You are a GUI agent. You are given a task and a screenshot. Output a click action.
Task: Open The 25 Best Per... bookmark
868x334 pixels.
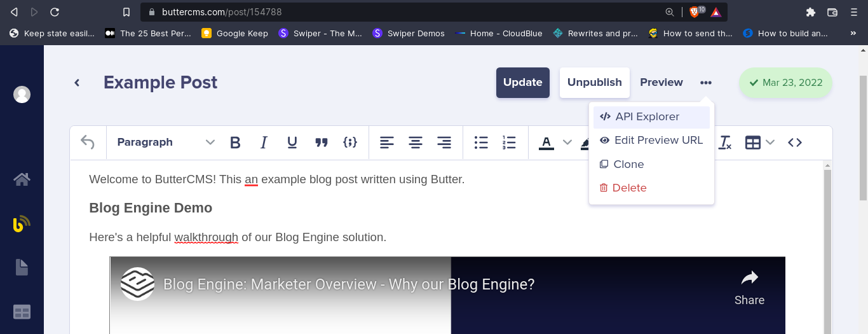click(x=148, y=33)
